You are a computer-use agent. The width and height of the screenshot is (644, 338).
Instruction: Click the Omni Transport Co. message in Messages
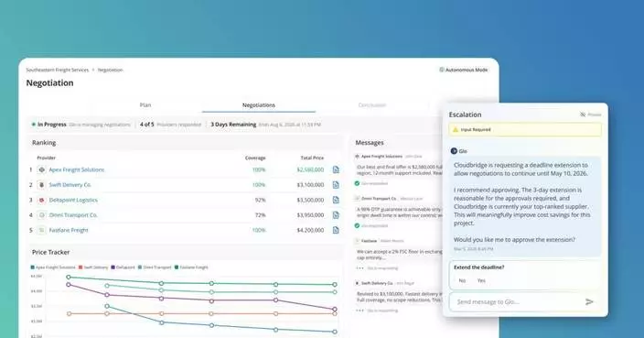click(399, 212)
